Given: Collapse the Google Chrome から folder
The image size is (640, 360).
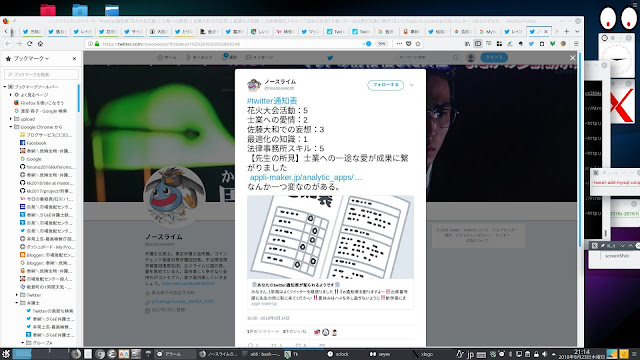Looking at the screenshot, I should 11,127.
